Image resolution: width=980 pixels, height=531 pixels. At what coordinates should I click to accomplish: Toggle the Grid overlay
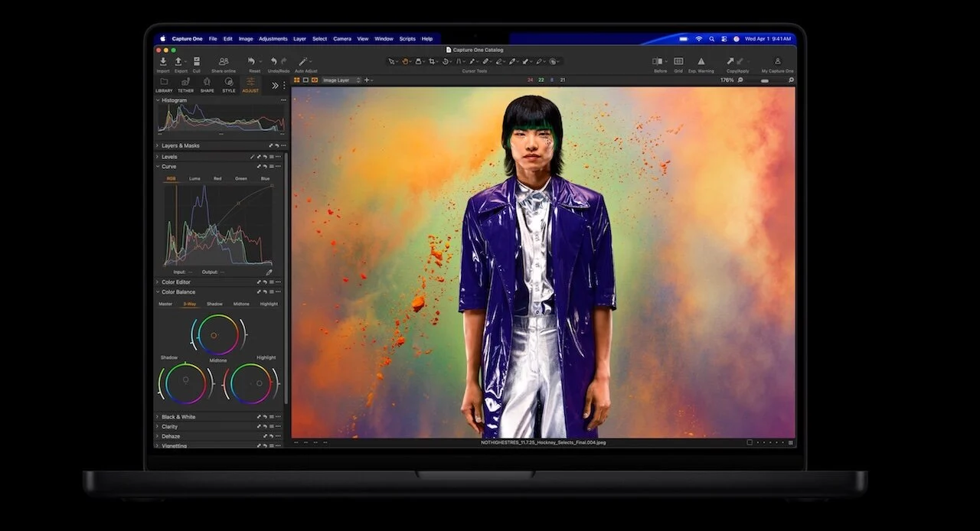[678, 61]
